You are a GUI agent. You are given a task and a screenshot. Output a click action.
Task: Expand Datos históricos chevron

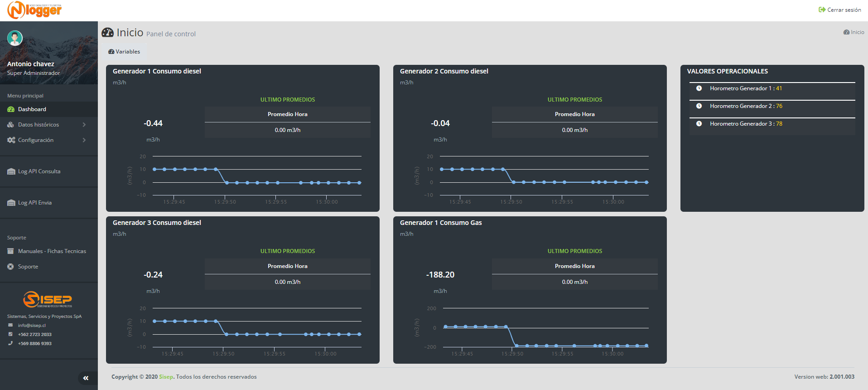(84, 125)
